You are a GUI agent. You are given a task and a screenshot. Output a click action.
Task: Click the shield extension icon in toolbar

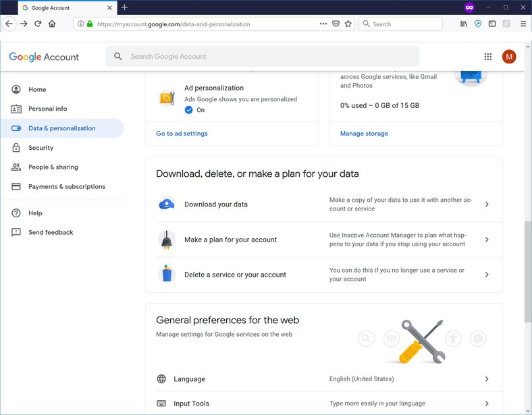(478, 24)
